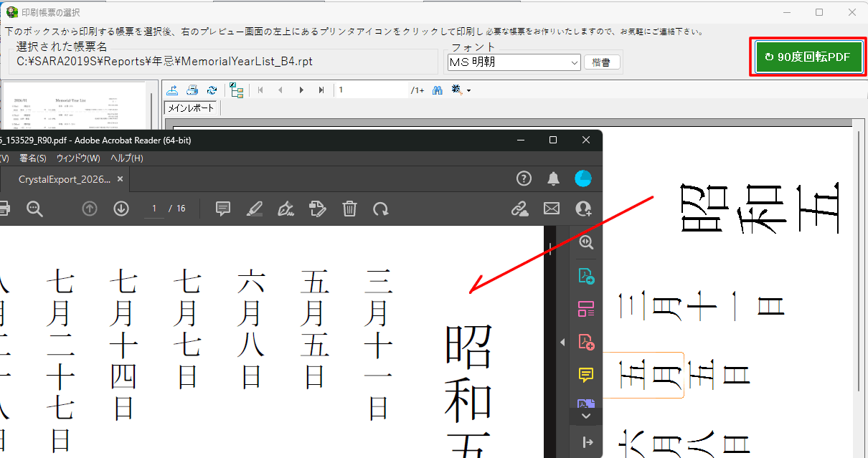Click the Acrobat page number field
The height and width of the screenshot is (458, 868).
pos(153,209)
